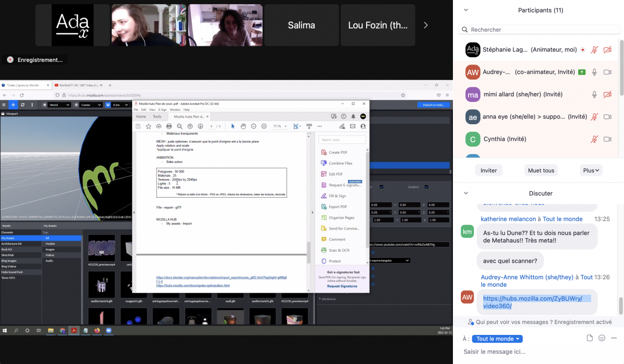Open Acrobat notifications bell
624x364 pixels.
(x=353, y=116)
